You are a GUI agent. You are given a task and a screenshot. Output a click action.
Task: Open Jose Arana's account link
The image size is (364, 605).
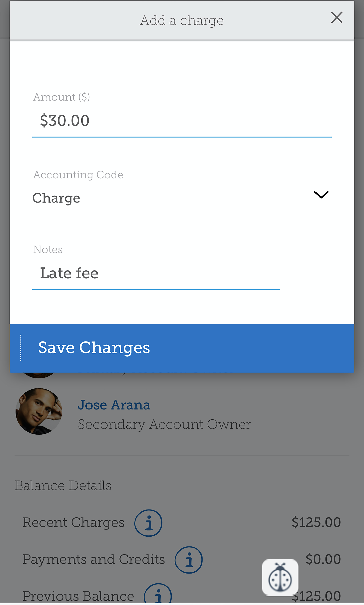pos(114,405)
